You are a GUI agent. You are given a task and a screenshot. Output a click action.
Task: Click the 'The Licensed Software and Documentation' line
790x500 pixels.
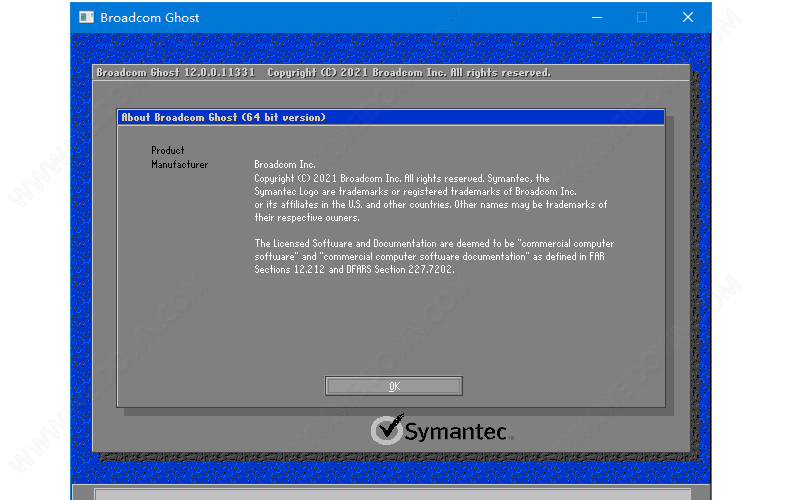click(434, 243)
